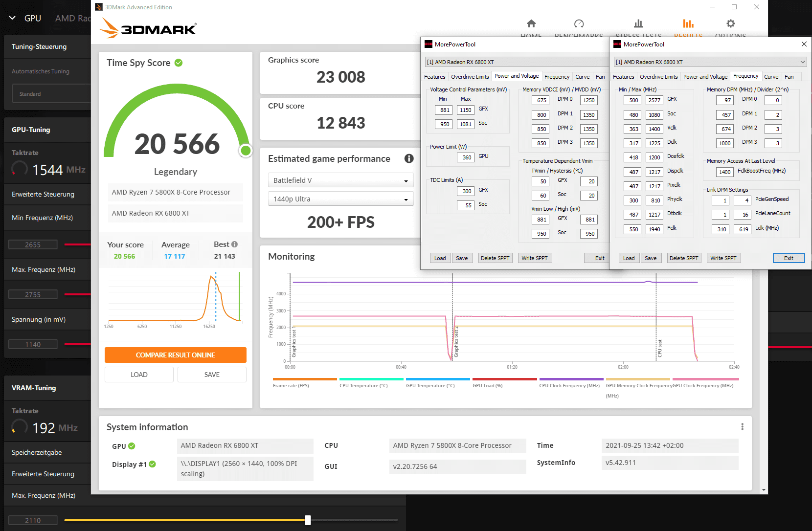Switch to Features tab in left MorePowerTool

coord(435,77)
